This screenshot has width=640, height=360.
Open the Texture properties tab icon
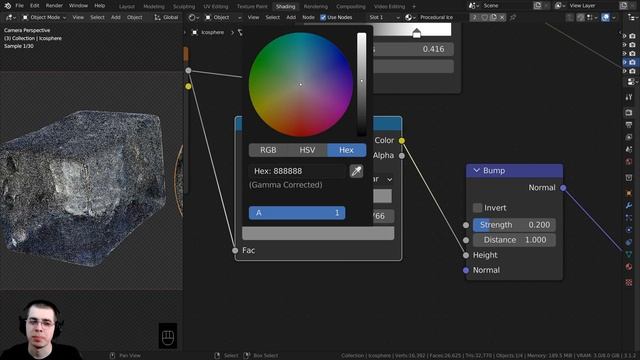click(x=629, y=282)
